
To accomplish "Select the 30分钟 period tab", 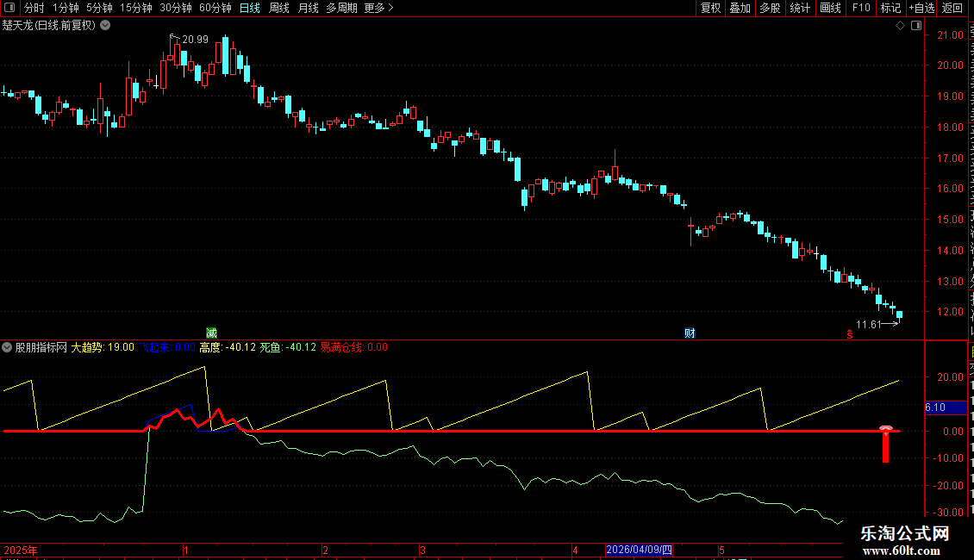I will point(176,8).
